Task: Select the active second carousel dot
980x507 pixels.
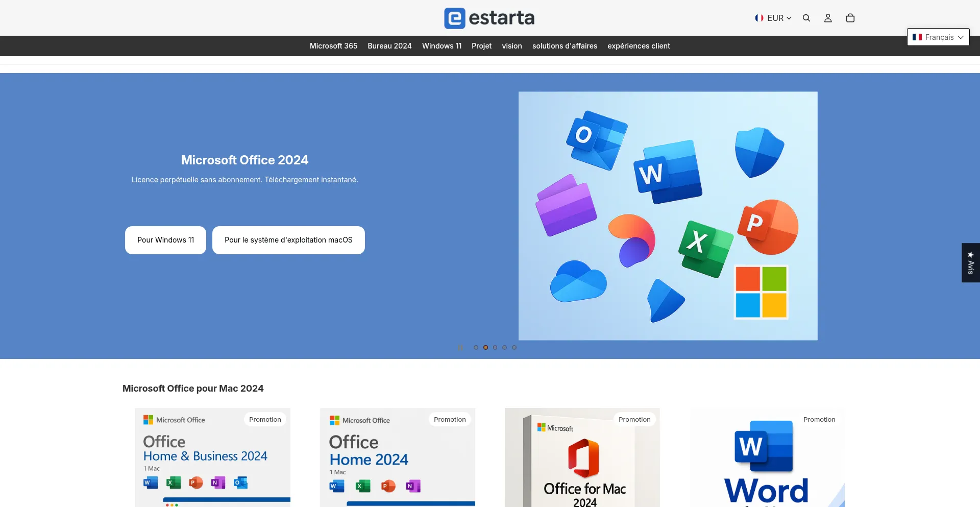Action: [485, 347]
